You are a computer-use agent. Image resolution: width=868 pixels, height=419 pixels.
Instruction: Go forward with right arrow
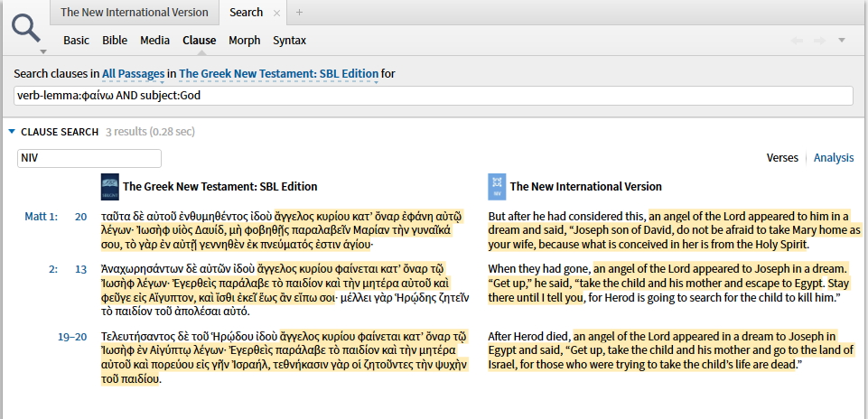click(819, 41)
